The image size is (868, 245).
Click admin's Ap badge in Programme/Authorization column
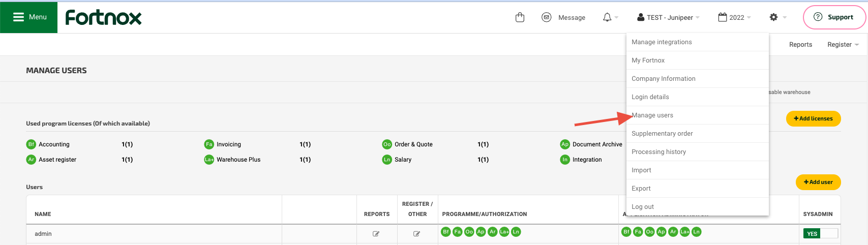click(x=481, y=232)
